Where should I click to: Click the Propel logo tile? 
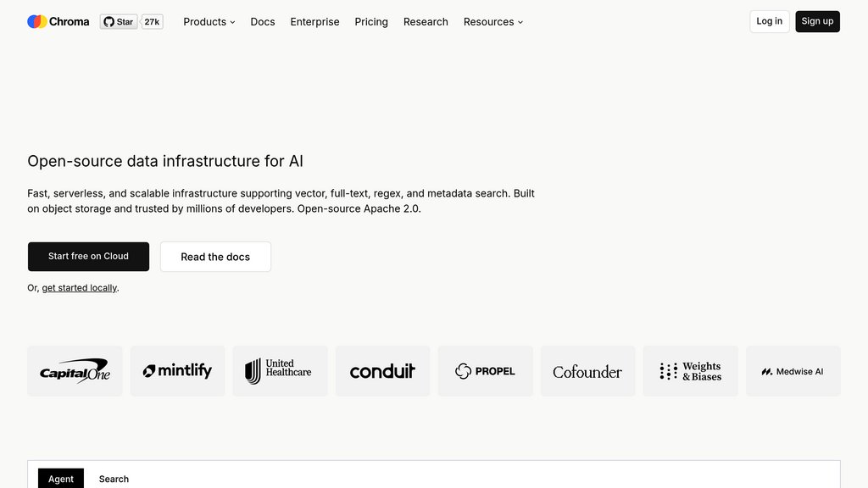(x=486, y=371)
